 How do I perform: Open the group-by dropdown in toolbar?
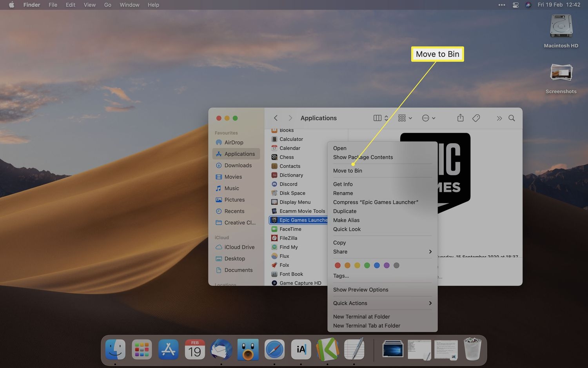(x=405, y=118)
